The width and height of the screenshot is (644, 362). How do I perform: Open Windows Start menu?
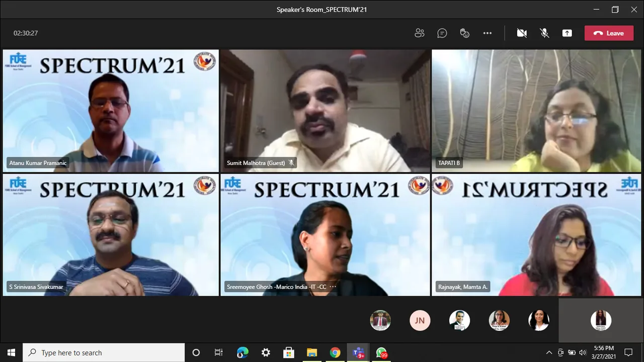(x=11, y=352)
